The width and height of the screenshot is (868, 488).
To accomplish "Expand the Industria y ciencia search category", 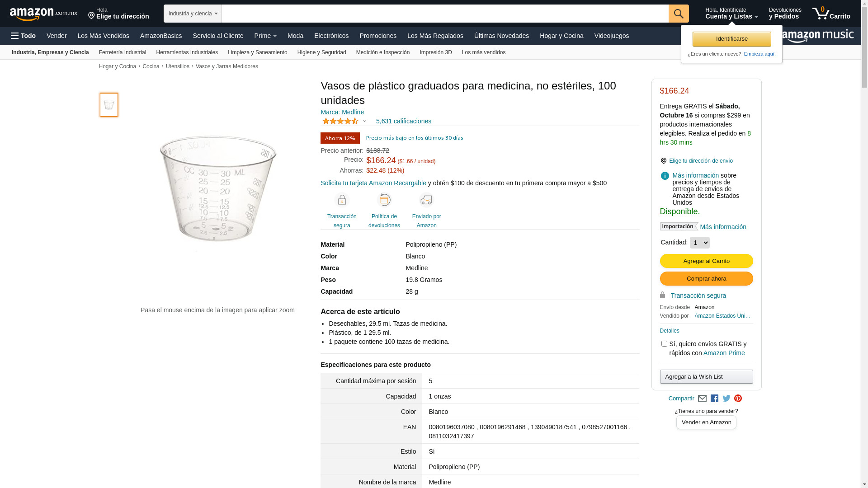I will pos(193,14).
